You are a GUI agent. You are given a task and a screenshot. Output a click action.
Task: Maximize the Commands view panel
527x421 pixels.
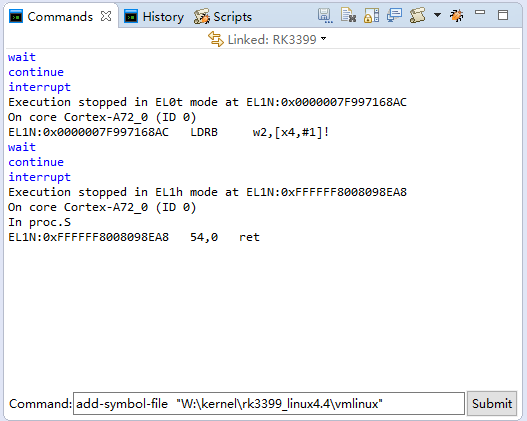tap(503, 15)
